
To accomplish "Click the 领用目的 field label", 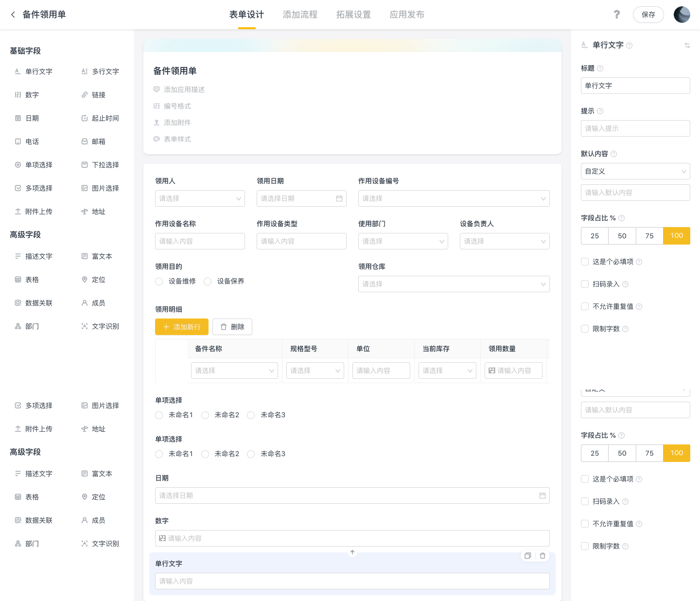I will 169,266.
